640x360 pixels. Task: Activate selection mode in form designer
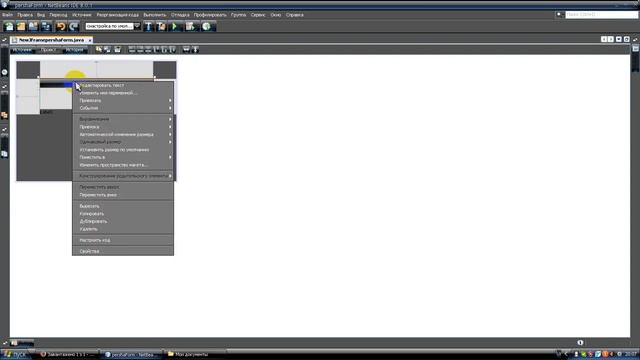pyautogui.click(x=99, y=49)
